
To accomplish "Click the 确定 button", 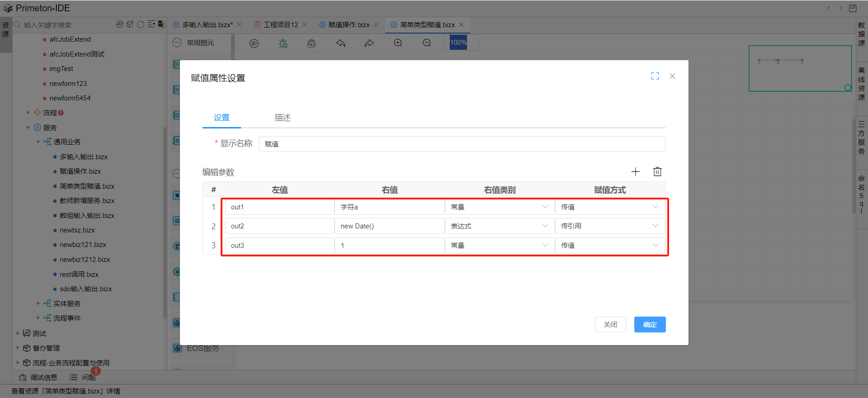I will click(x=650, y=324).
